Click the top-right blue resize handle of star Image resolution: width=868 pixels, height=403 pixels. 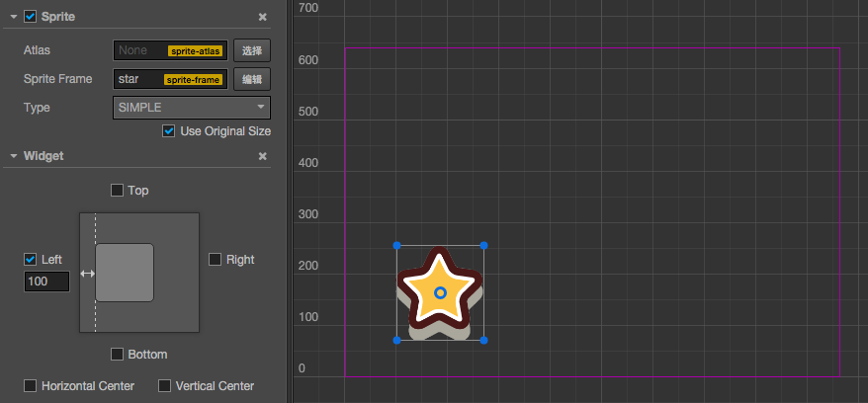tap(483, 245)
